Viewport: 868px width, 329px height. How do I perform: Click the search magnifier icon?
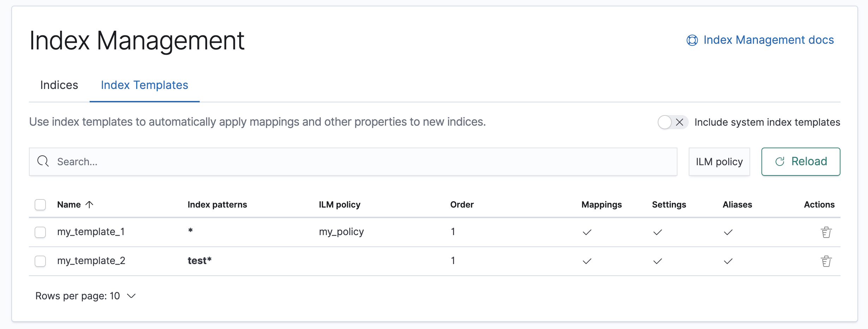tap(43, 161)
